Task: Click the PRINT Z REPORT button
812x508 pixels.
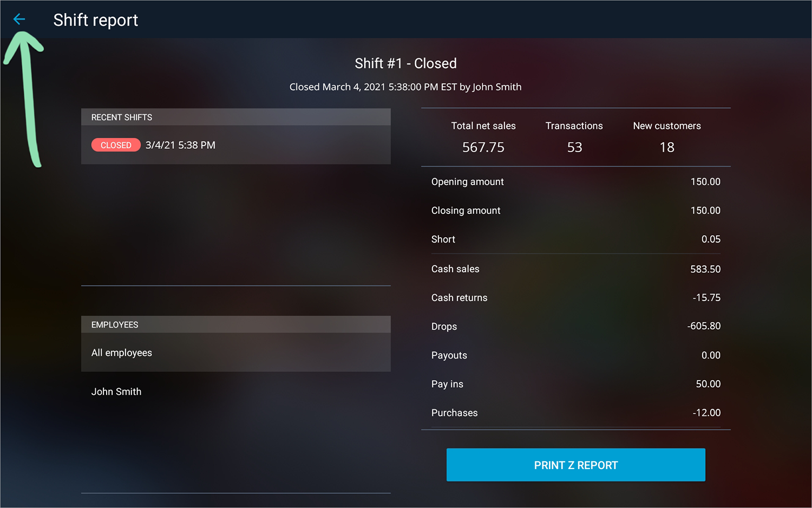Action: tap(575, 465)
